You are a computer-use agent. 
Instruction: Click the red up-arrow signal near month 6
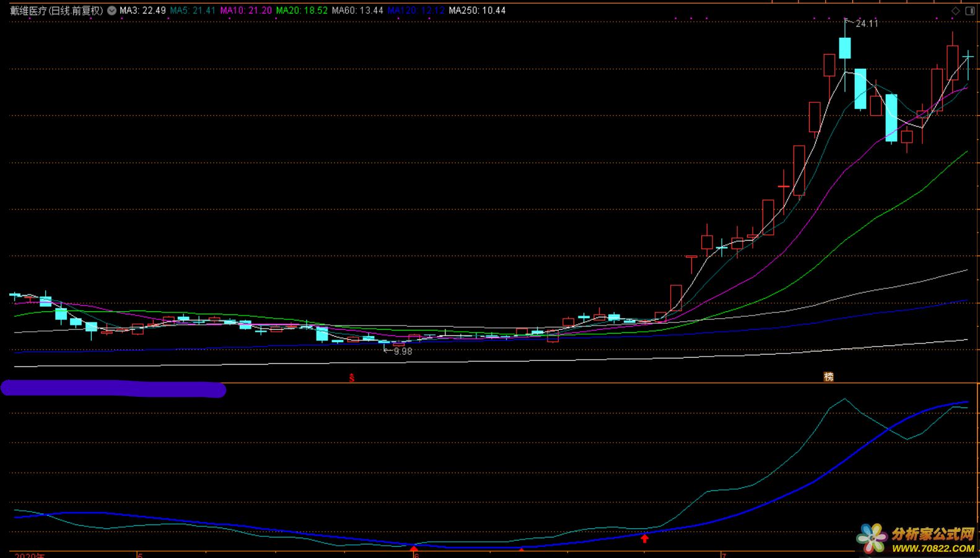coord(414,549)
